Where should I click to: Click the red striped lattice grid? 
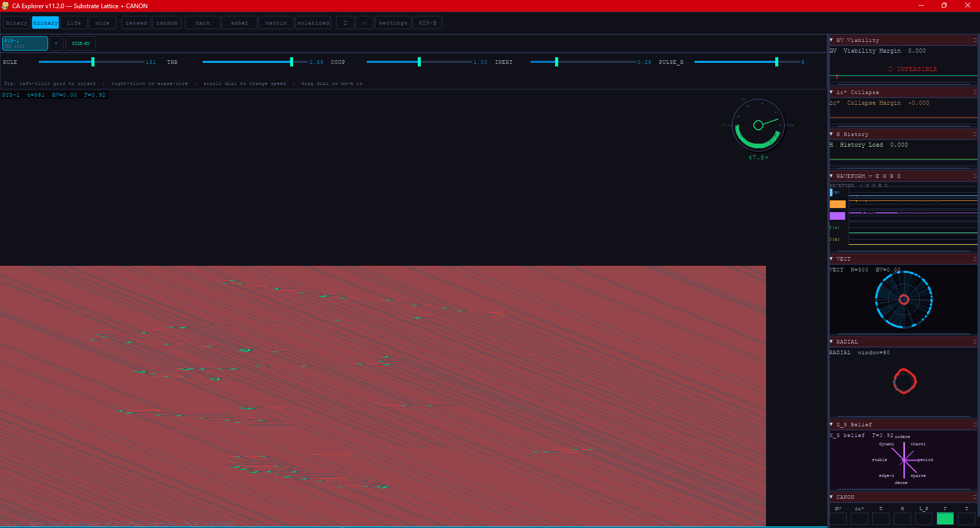tap(383, 396)
